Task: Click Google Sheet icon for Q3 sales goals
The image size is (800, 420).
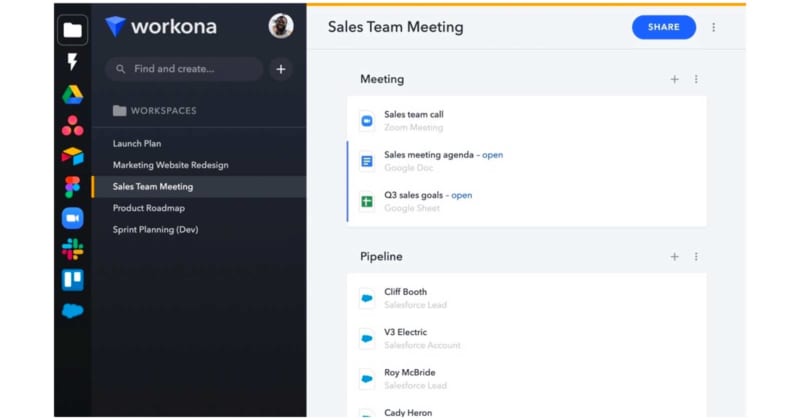Action: pos(366,202)
